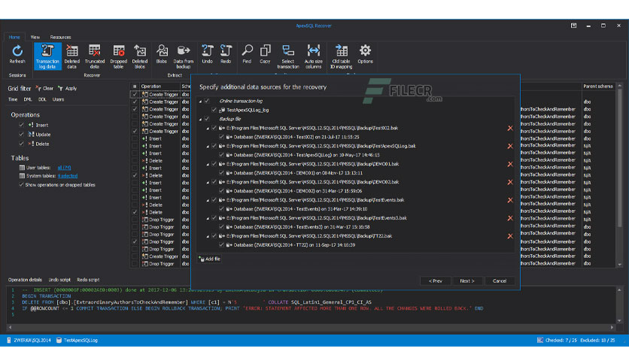Toggle the Backup file group checkbox
Viewport: 629px width, 364px height.
coord(207,119)
